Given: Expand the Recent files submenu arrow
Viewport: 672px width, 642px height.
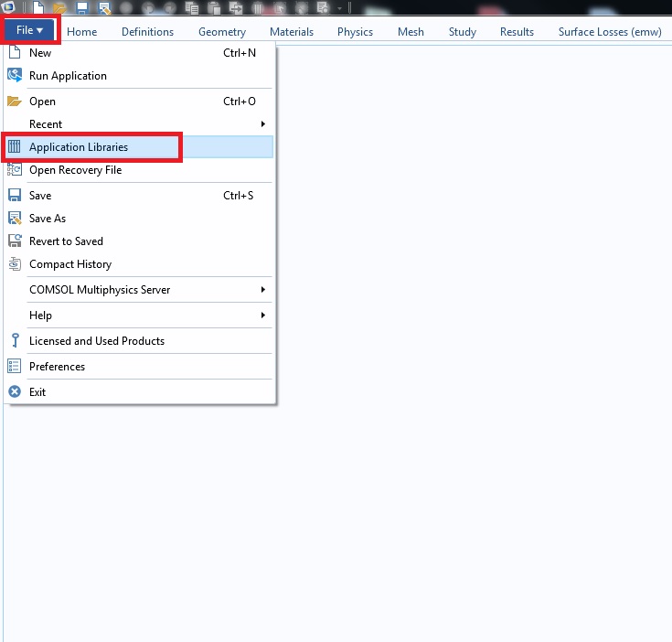Looking at the screenshot, I should (x=262, y=124).
